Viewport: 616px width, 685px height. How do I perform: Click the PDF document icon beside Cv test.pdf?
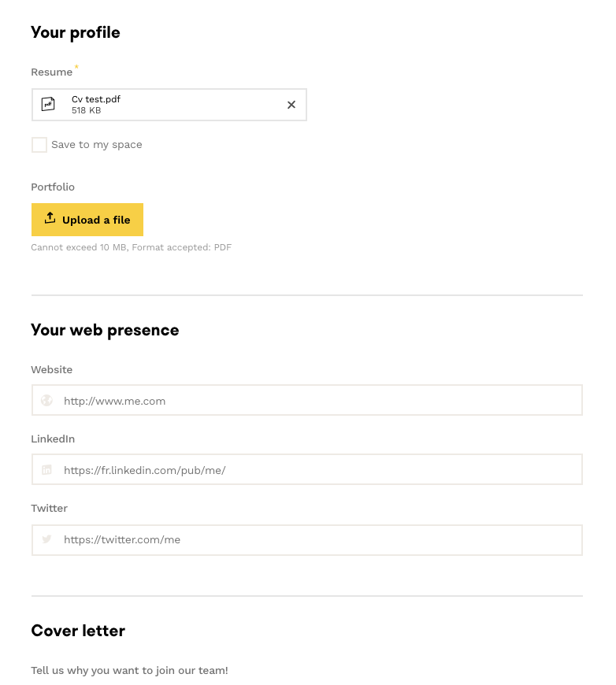(48, 105)
